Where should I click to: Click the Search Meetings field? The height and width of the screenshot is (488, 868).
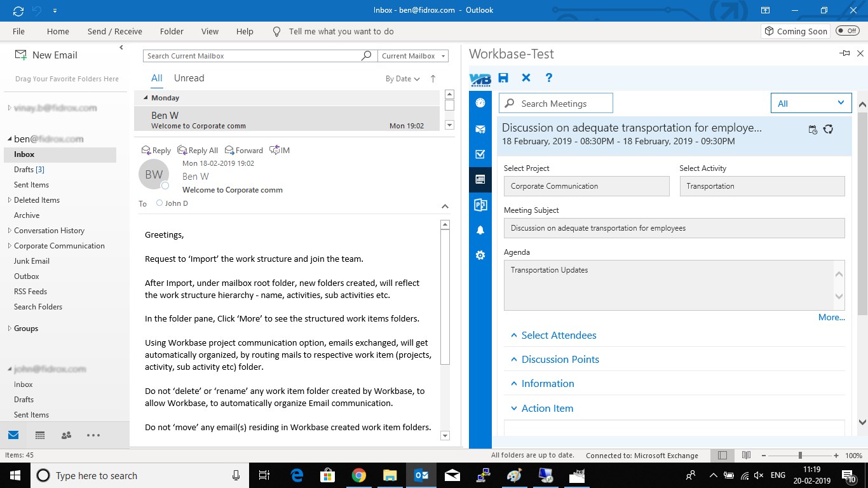(556, 103)
